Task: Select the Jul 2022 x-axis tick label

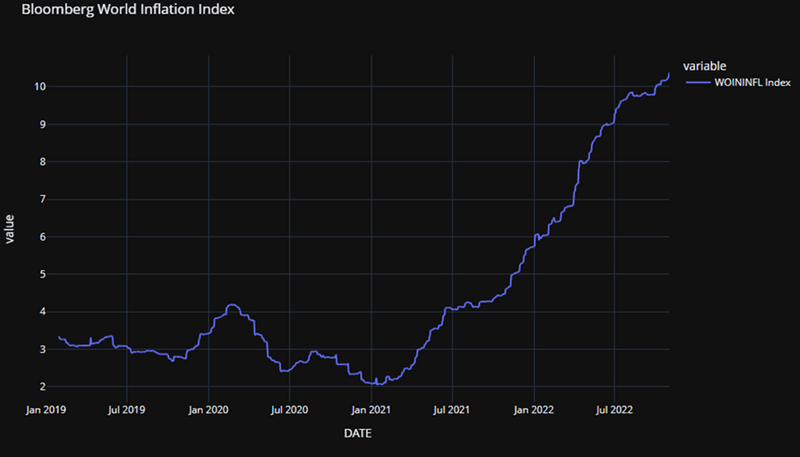Action: click(x=614, y=409)
